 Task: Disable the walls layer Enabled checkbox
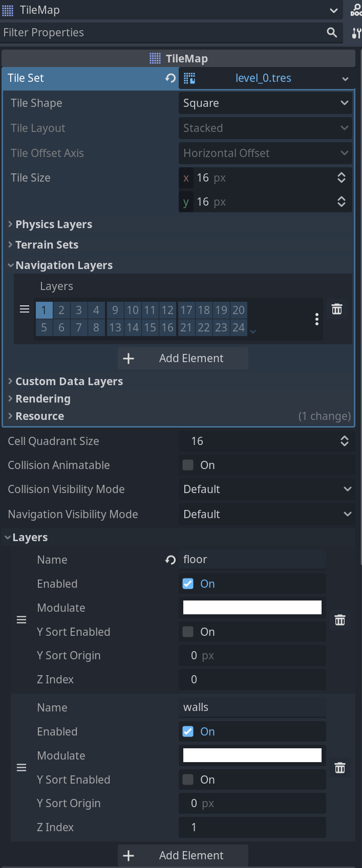pyautogui.click(x=187, y=731)
